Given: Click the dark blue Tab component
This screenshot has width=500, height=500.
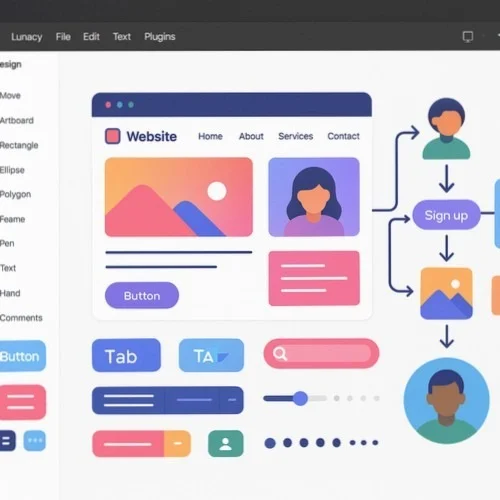Looking at the screenshot, I should click(126, 355).
